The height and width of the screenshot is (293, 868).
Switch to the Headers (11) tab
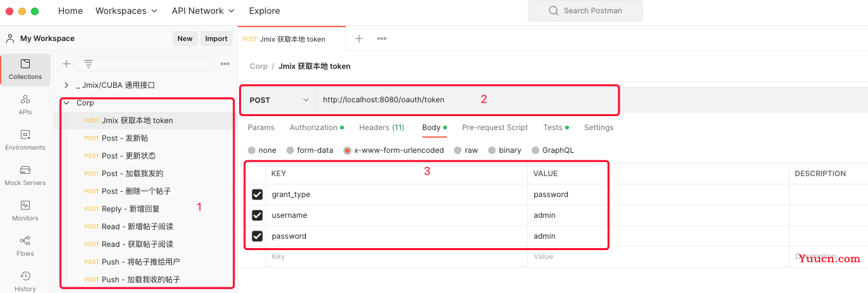(381, 128)
